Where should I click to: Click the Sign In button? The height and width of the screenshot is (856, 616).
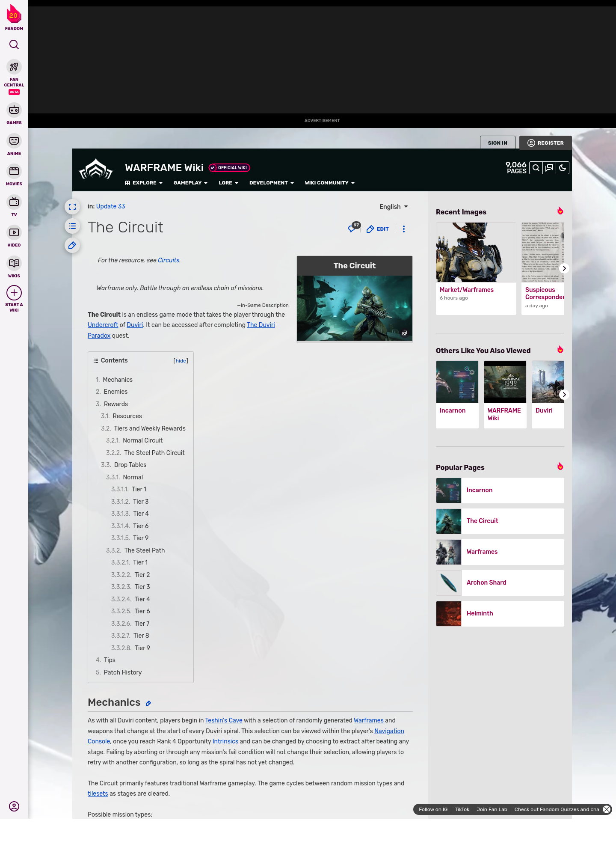click(x=498, y=143)
